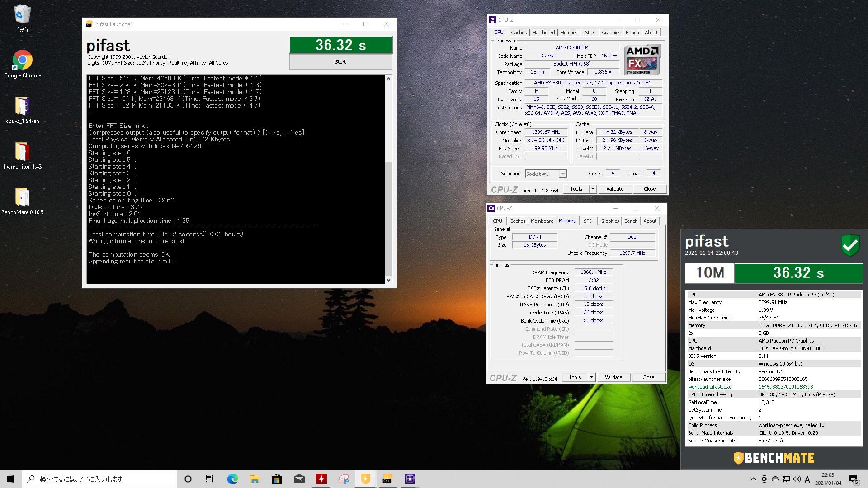Open the Recycle Bin desktop icon

22,19
